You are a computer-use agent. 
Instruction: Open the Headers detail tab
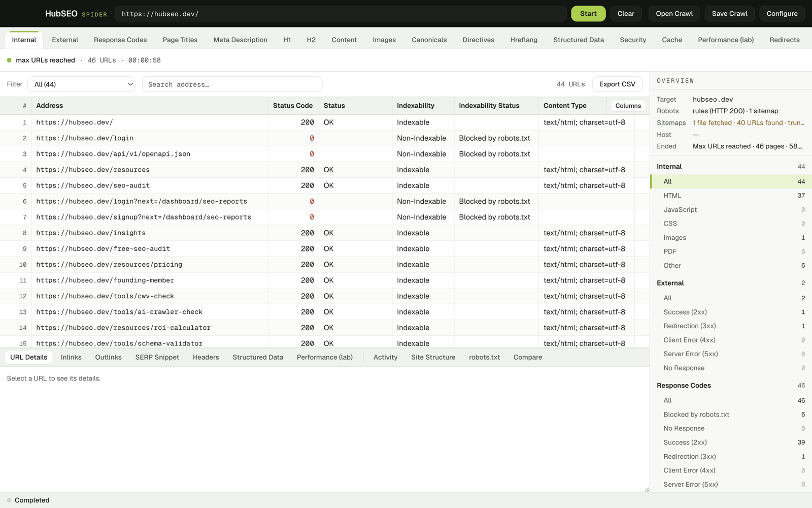[206, 358]
